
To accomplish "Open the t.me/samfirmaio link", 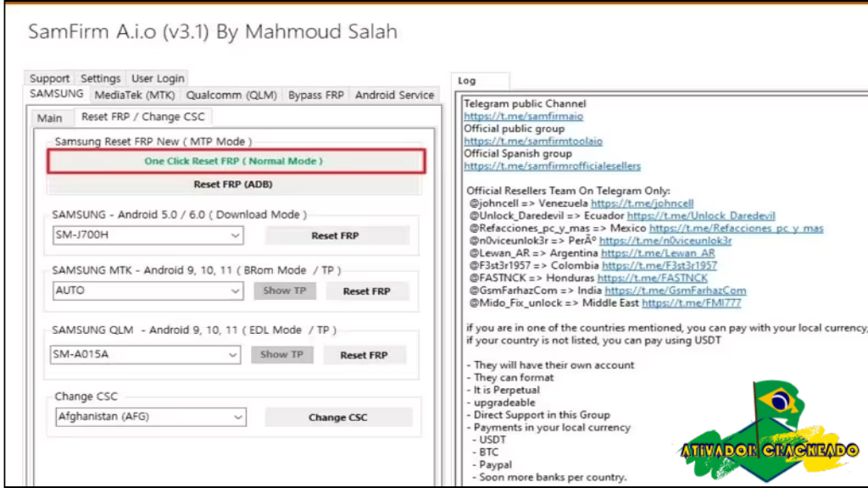I will [523, 116].
